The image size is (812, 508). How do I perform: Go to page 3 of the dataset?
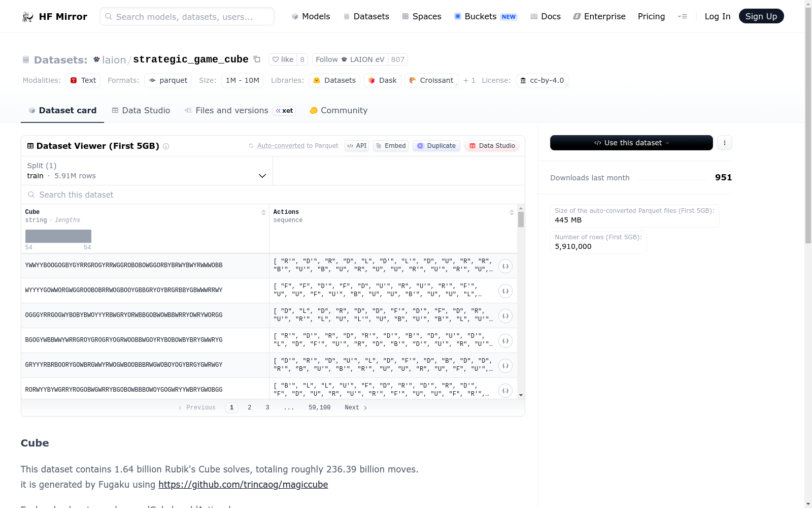coord(267,407)
